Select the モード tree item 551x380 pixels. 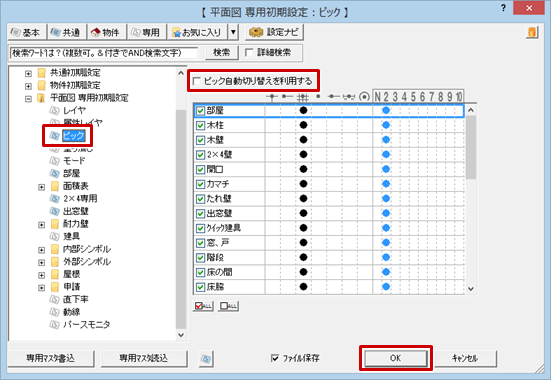pyautogui.click(x=74, y=161)
